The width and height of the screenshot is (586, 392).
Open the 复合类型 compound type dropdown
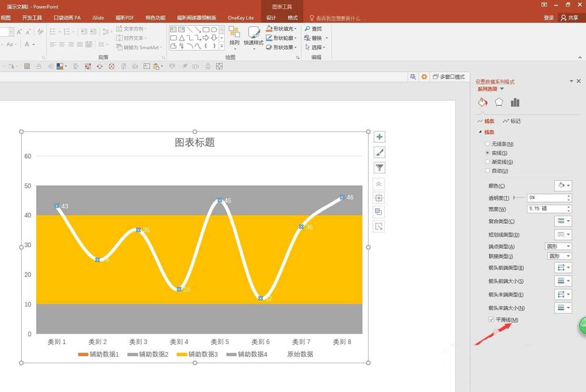(x=563, y=221)
